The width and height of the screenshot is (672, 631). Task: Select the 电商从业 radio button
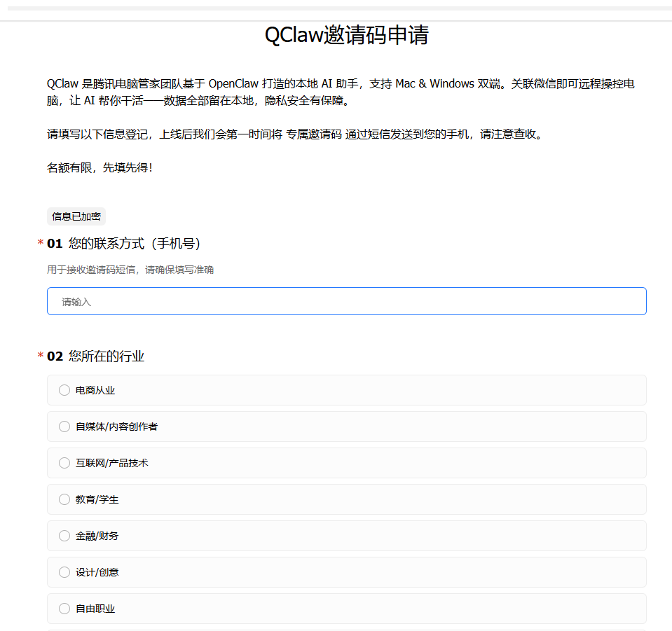point(64,390)
